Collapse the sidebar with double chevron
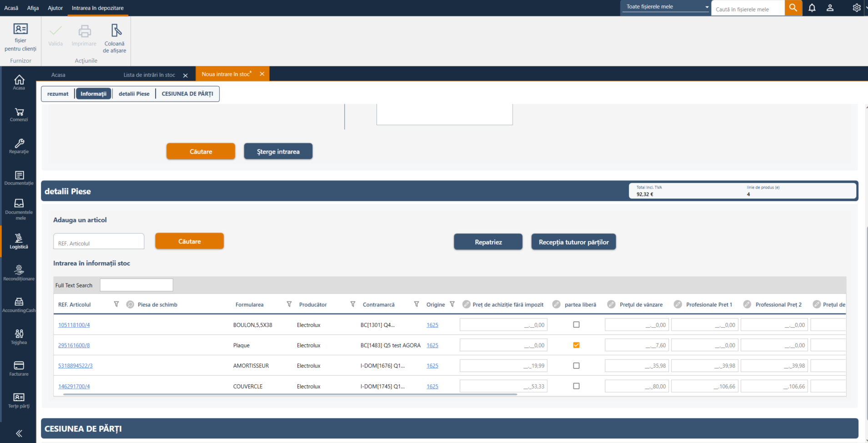 (x=19, y=433)
